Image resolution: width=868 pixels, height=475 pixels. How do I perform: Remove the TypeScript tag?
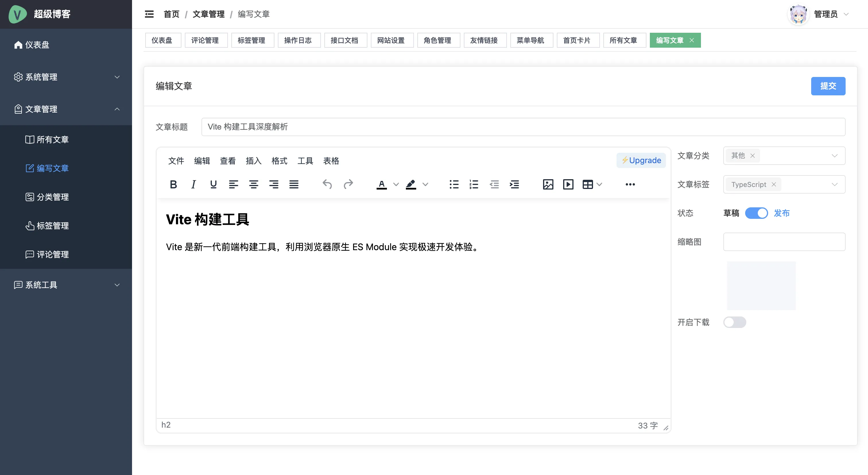(x=774, y=184)
